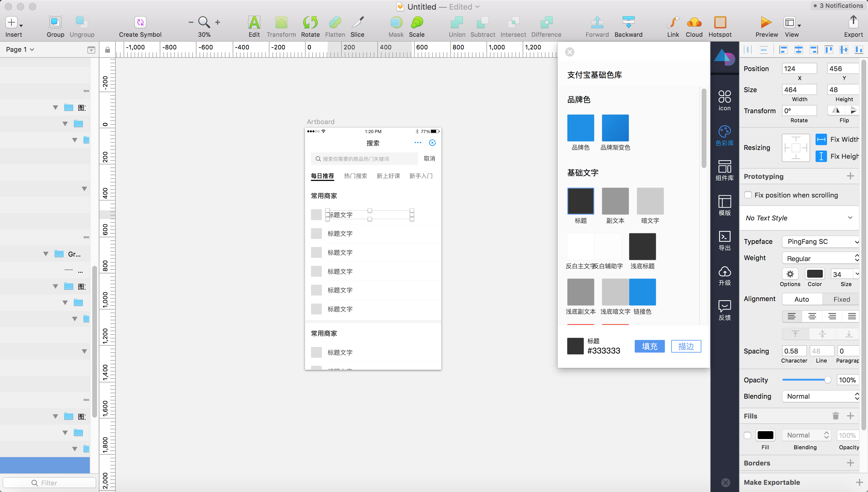Click the Scale tool icon
Image resolution: width=868 pixels, height=492 pixels.
[417, 23]
